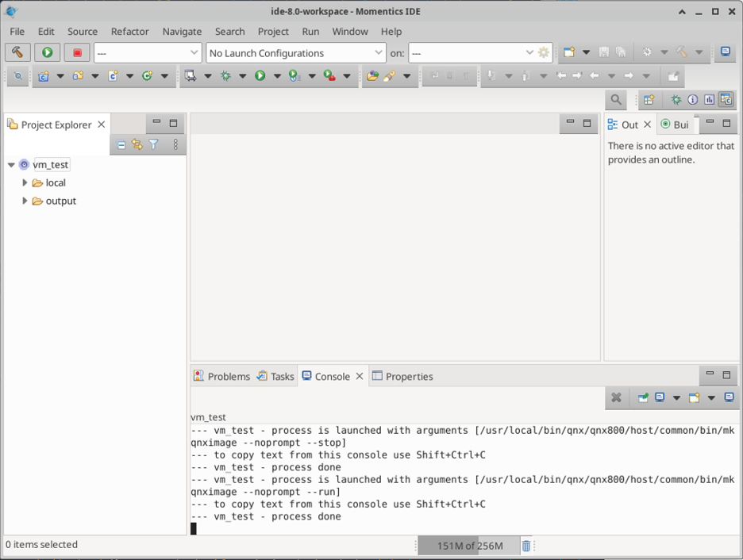Image resolution: width=743 pixels, height=560 pixels.
Task: Click the hammer Build button in launch bar
Action: tap(17, 52)
